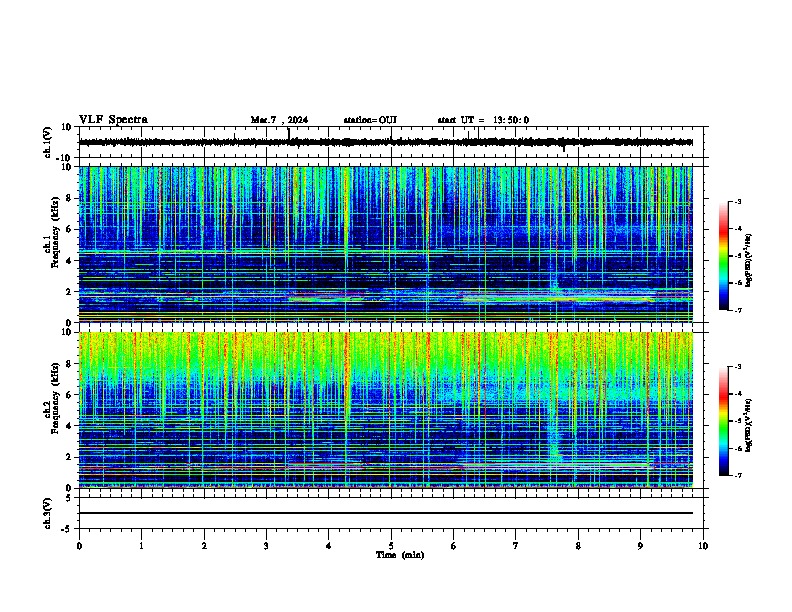Click the "station=OUI" header label
This screenshot has width=792, height=612.
[370, 120]
